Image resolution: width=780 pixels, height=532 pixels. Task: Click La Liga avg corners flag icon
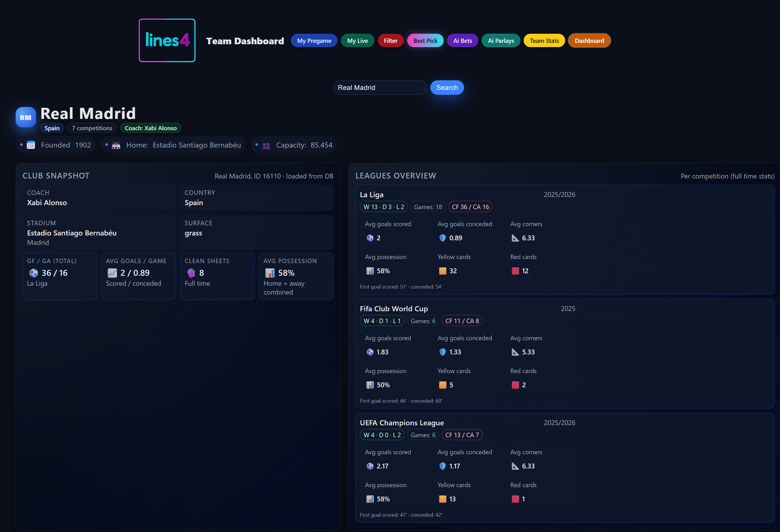pyautogui.click(x=515, y=238)
